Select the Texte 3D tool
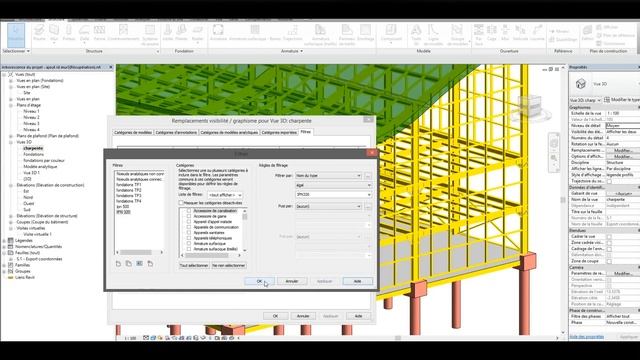This screenshot has width=640, height=360. point(416,35)
